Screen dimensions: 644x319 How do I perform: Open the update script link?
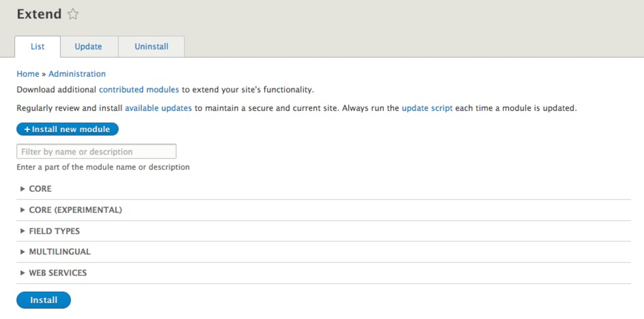pyautogui.click(x=427, y=108)
